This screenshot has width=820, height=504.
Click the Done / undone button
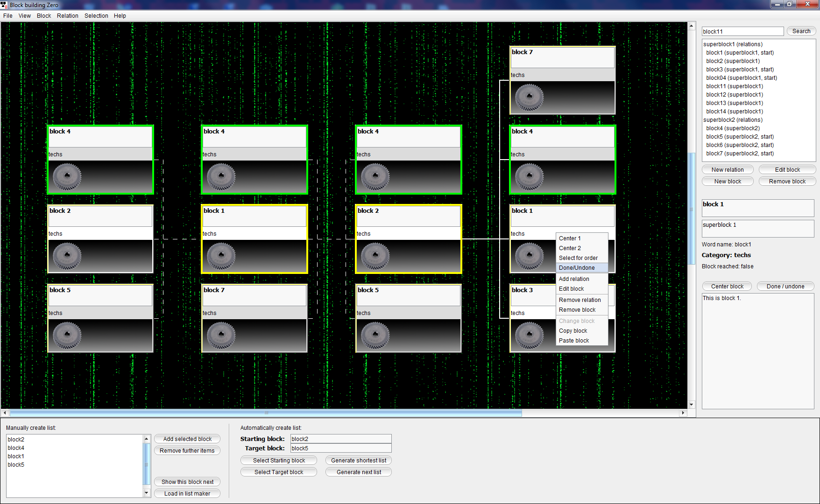(785, 287)
